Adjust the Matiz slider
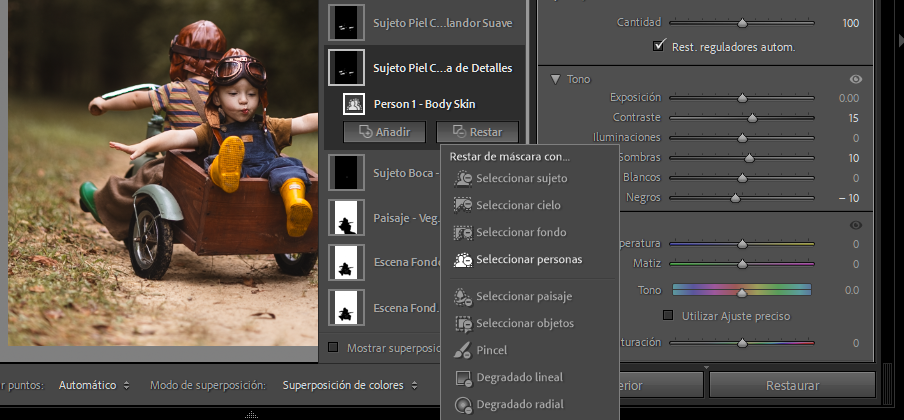 click(742, 264)
